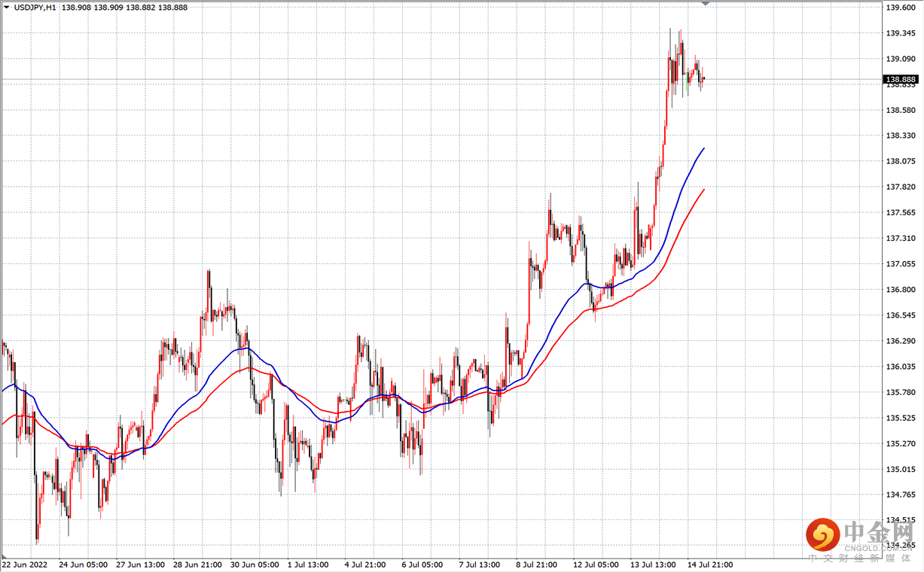Click the 13 Jul 13:00 time label
924x572 pixels.
655,564
